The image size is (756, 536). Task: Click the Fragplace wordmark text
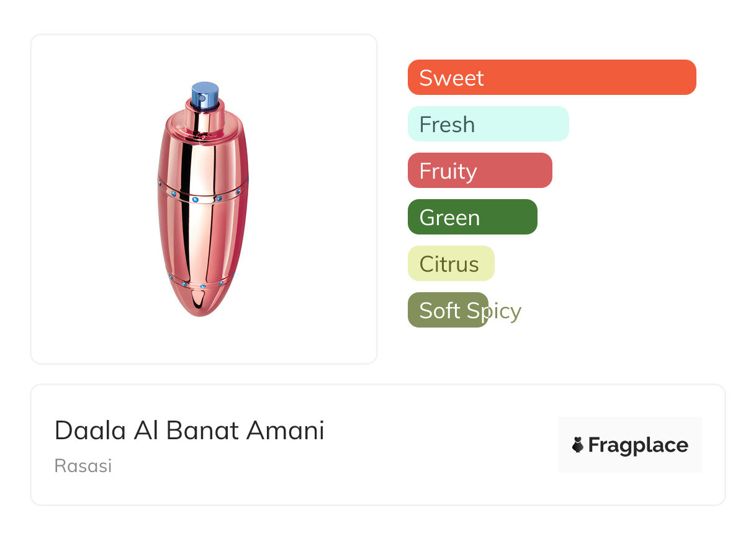point(638,445)
